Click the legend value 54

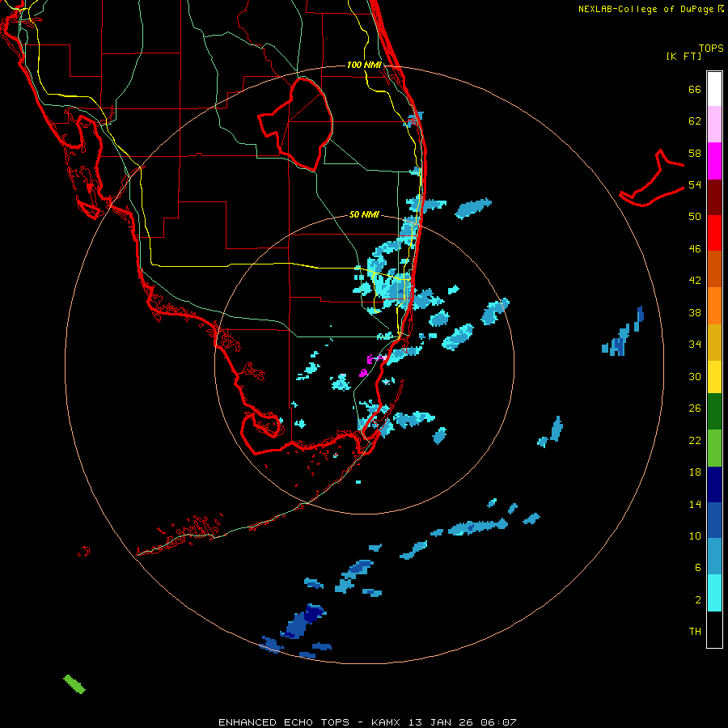pyautogui.click(x=695, y=184)
